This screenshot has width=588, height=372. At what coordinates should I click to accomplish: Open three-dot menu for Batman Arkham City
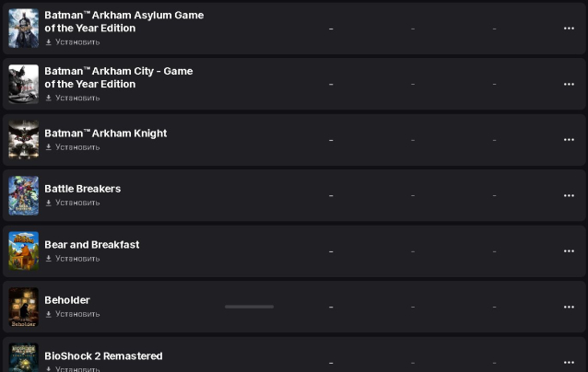(569, 84)
